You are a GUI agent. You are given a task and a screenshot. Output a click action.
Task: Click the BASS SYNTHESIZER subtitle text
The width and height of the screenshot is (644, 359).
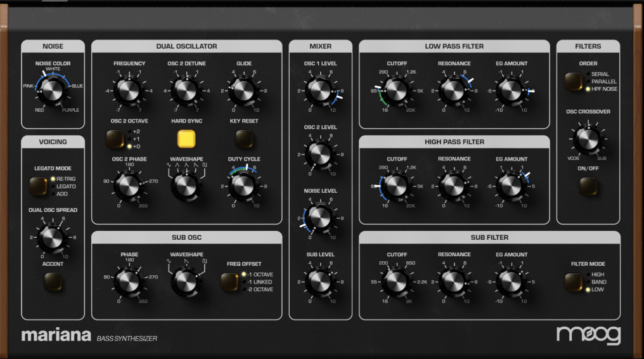(x=127, y=339)
